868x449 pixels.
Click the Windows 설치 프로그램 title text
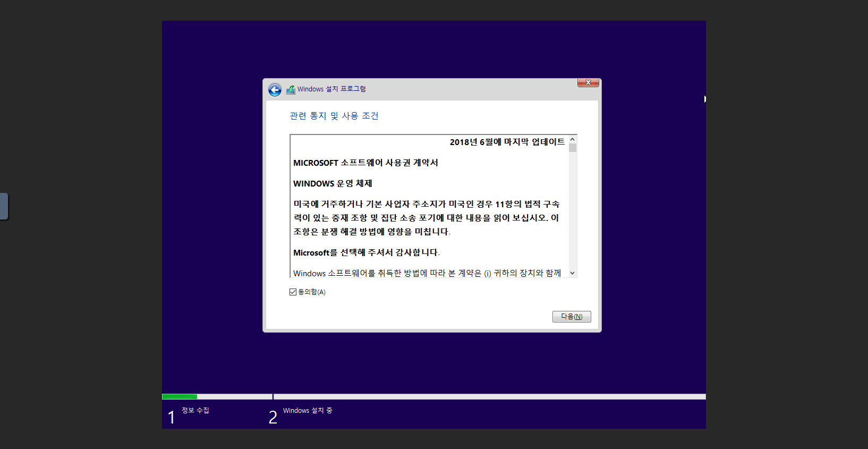click(x=331, y=89)
